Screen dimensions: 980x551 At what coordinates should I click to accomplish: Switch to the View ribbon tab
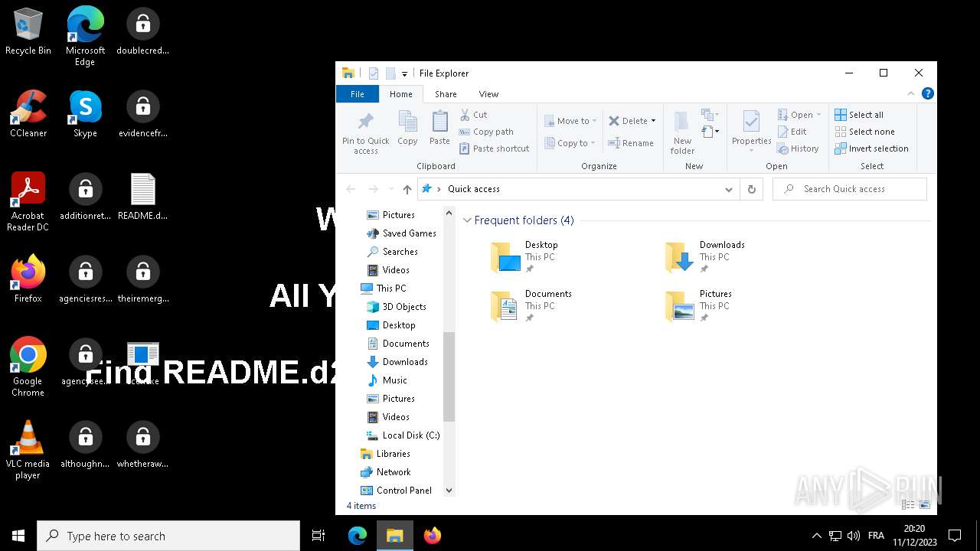click(488, 94)
